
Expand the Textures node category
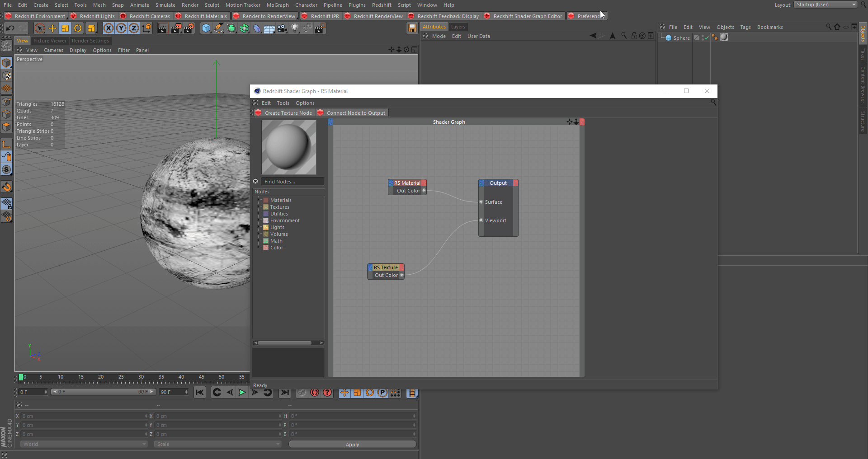pos(259,207)
